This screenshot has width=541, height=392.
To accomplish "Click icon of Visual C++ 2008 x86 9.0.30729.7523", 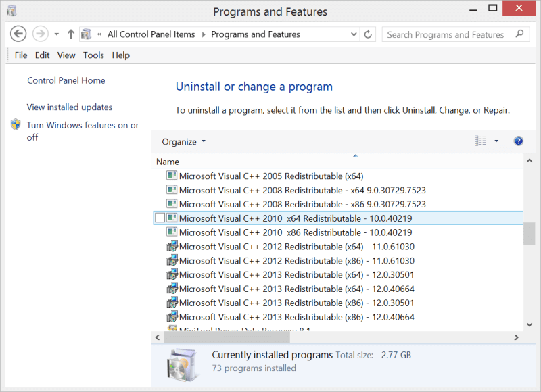I will pyautogui.click(x=172, y=203).
